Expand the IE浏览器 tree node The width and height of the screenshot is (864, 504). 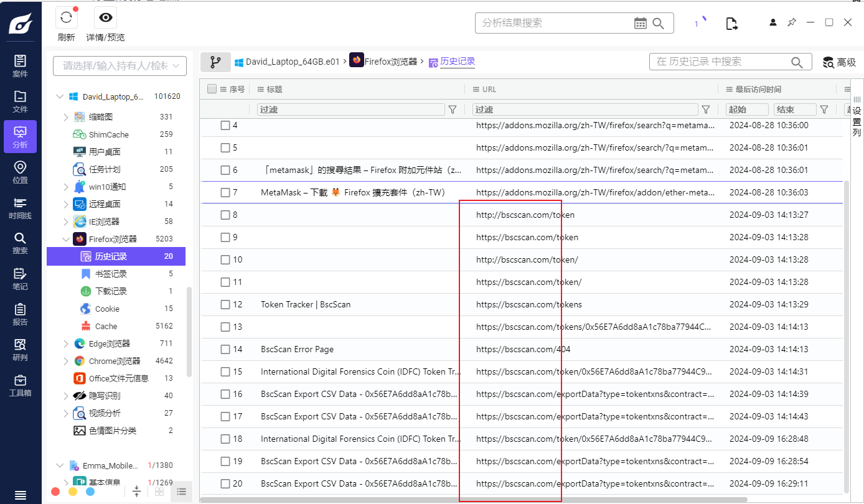tap(66, 221)
